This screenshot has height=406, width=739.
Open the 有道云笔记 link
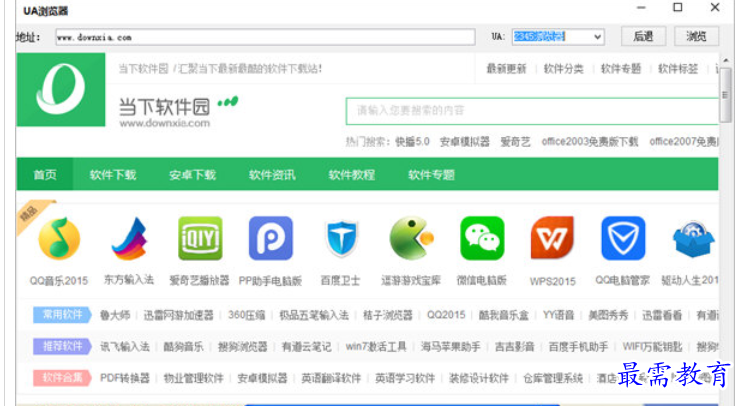coord(306,347)
